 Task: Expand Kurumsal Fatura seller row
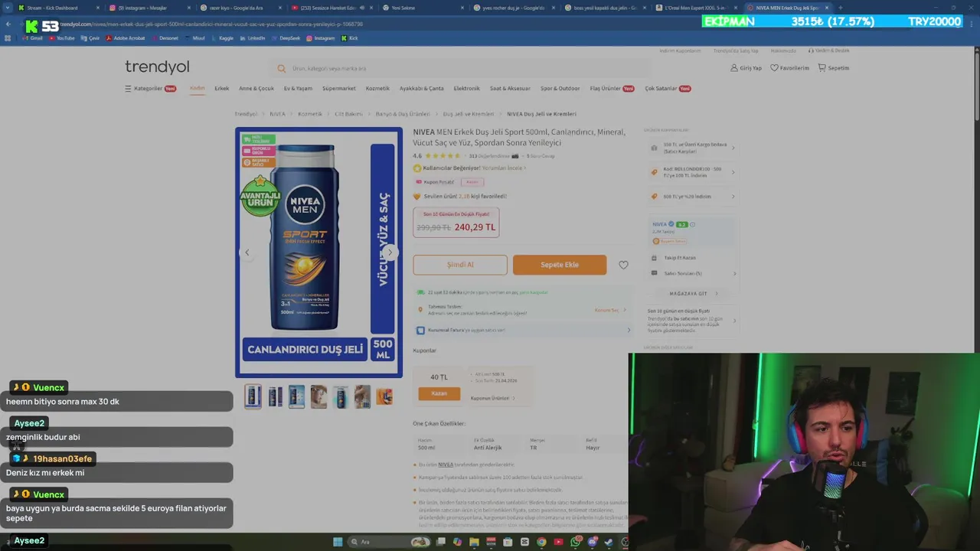pyautogui.click(x=524, y=331)
